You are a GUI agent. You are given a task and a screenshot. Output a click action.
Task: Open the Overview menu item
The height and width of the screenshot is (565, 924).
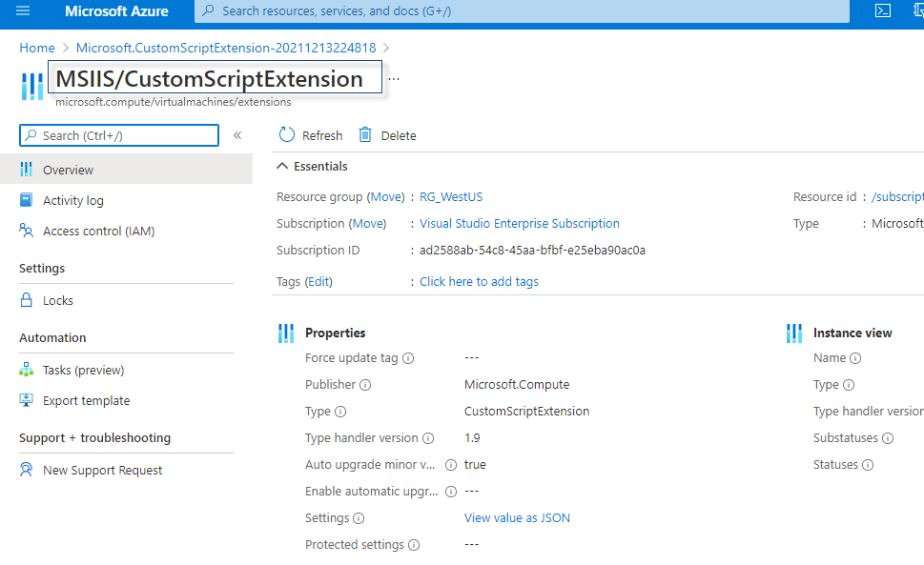pos(126,170)
